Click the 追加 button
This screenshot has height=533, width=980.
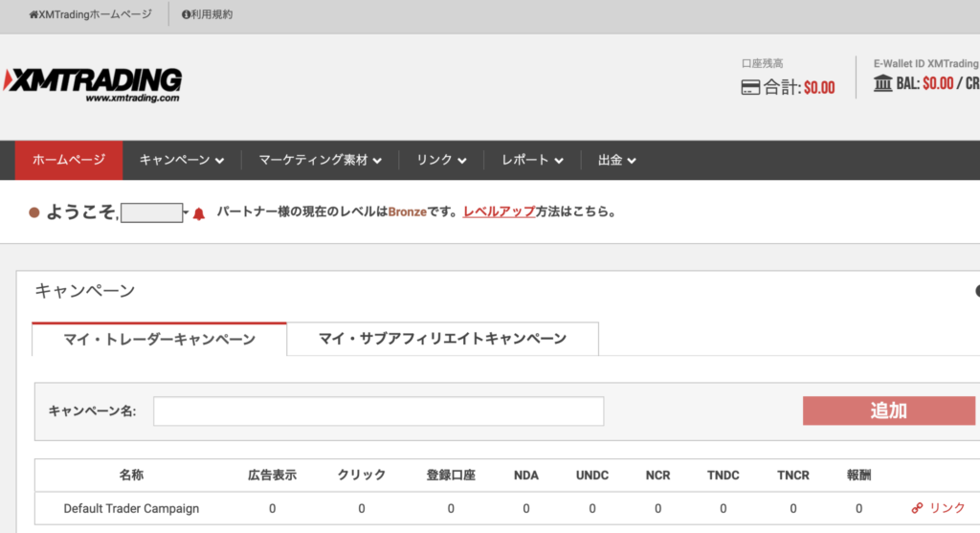point(889,411)
